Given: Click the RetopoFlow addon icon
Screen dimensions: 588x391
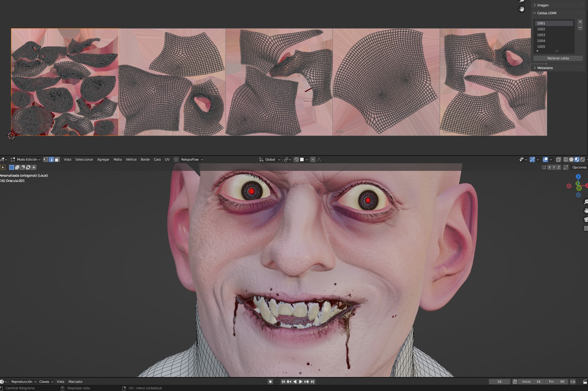Looking at the screenshot, I should (x=176, y=159).
